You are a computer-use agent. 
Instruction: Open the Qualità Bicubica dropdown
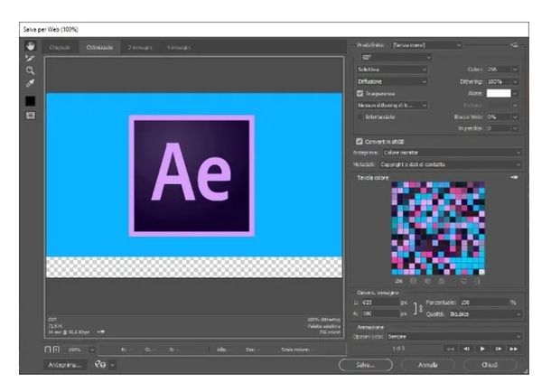tap(485, 314)
